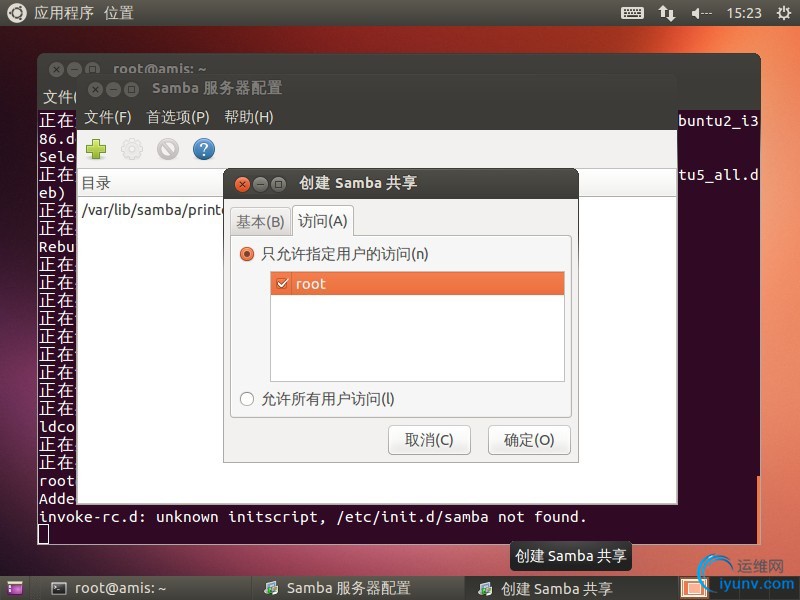Minimize the 创建 Samba 共享 dialog
The image size is (800, 600).
pos(260,184)
